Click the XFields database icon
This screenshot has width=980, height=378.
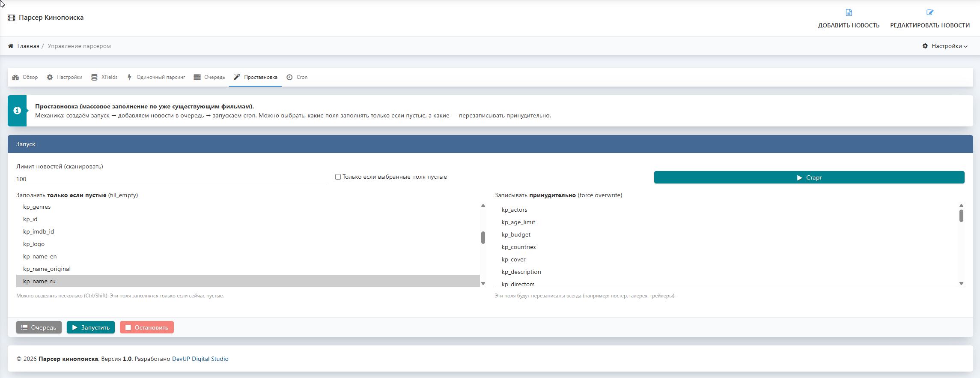click(x=94, y=78)
